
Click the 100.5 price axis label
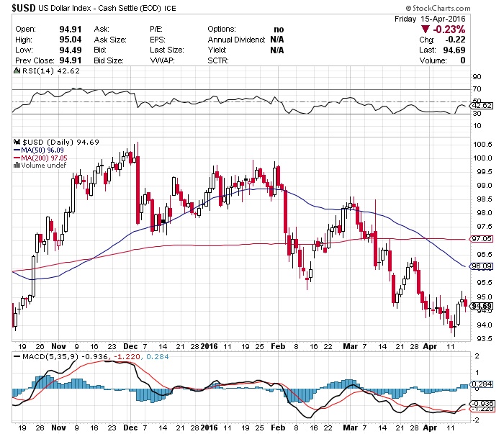(482, 144)
